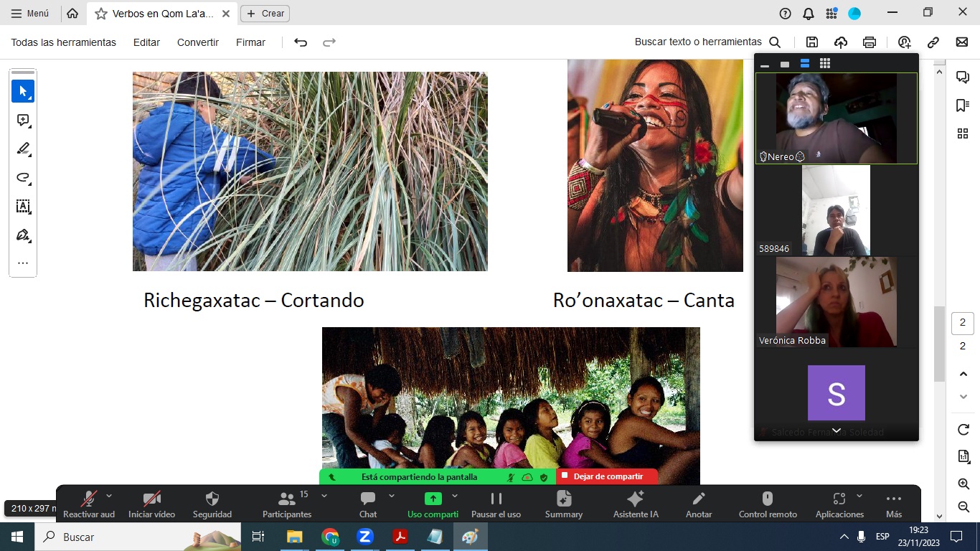
Task: Open the bookmarks side panel
Action: [963, 105]
